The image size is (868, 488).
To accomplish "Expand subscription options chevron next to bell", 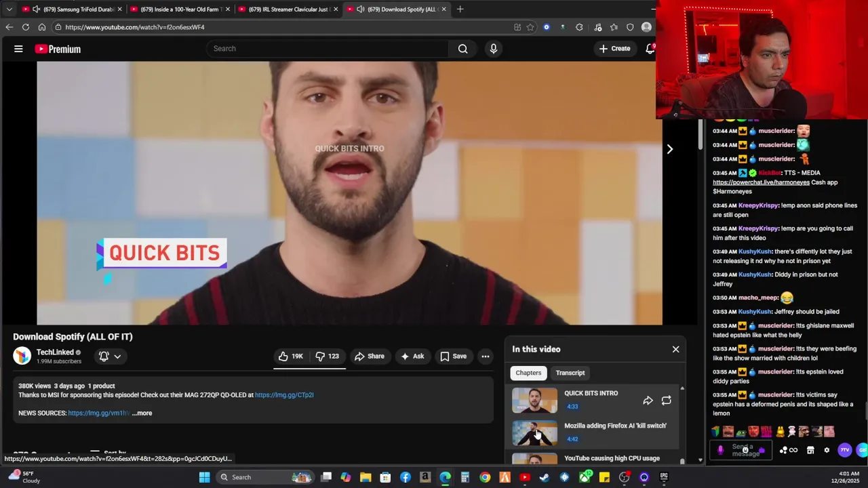I will (x=117, y=357).
